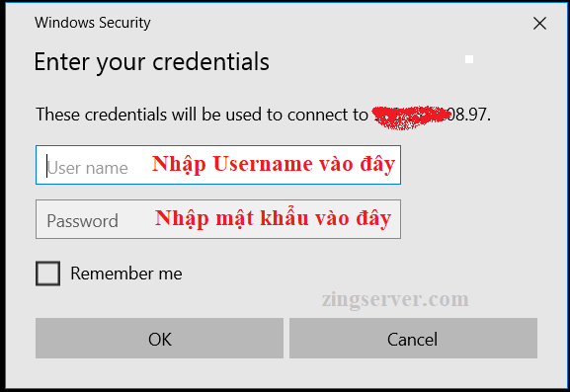Click the gray "Password" placeholder text

pos(83,221)
